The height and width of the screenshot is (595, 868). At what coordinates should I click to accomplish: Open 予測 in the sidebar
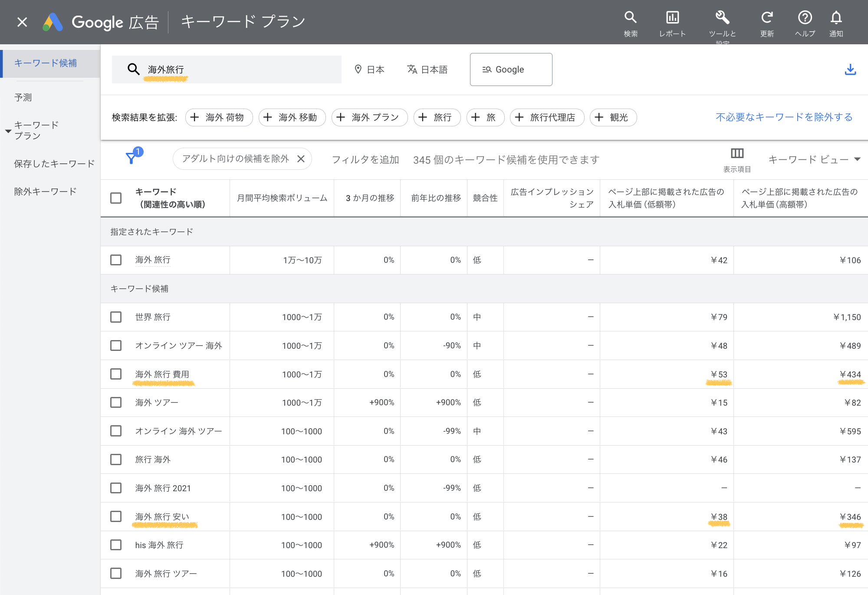[23, 97]
